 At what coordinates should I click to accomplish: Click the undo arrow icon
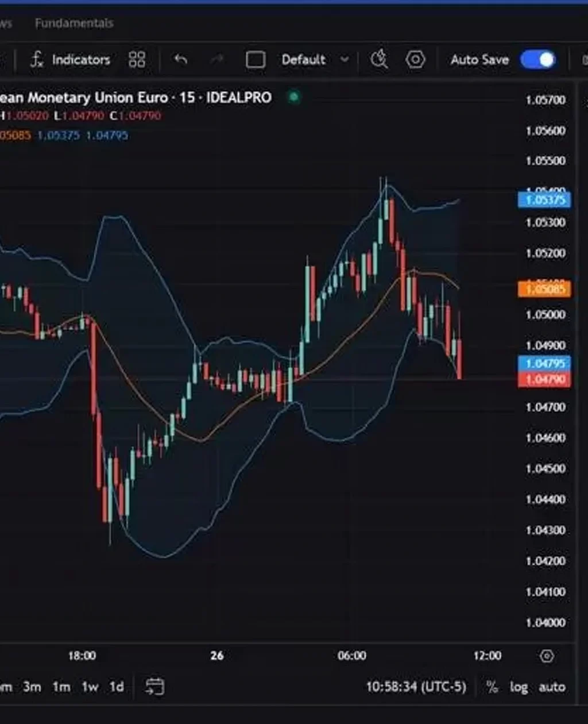(x=179, y=59)
